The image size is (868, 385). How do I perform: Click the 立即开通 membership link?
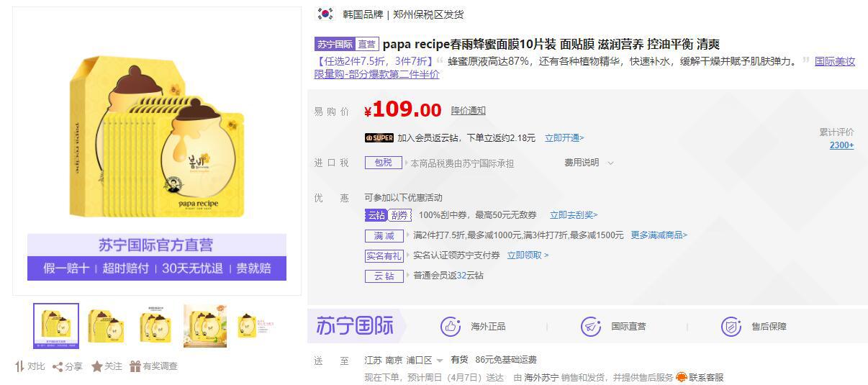click(x=564, y=138)
